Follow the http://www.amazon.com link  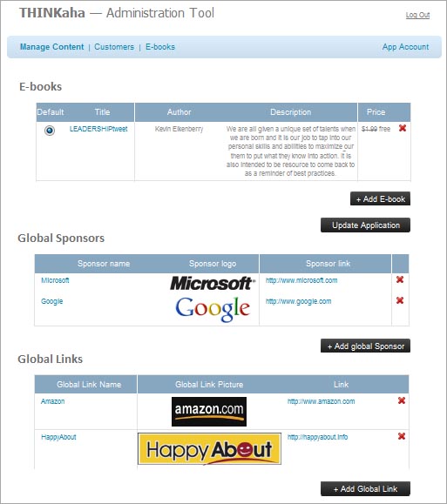pos(322,401)
